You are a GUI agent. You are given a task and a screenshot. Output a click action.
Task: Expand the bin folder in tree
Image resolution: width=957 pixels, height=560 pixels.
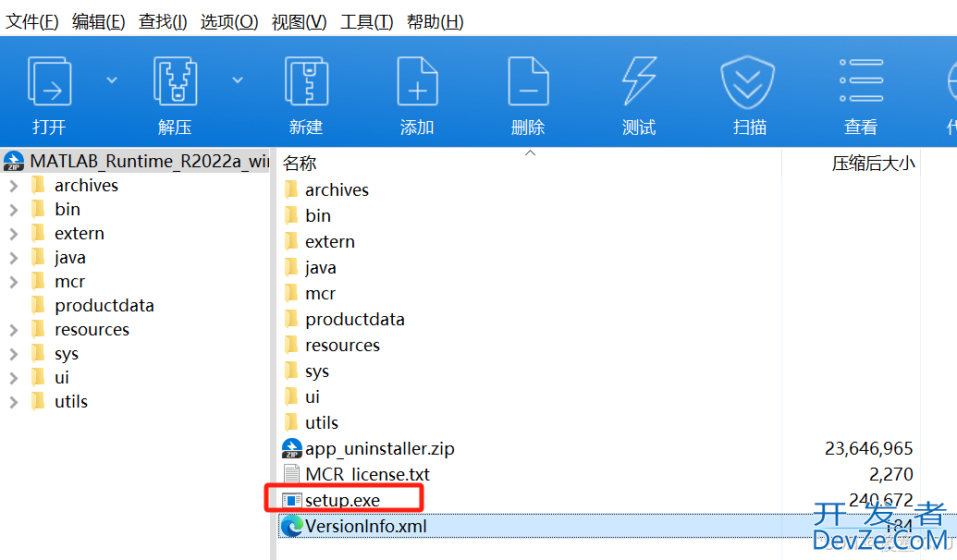tap(14, 210)
